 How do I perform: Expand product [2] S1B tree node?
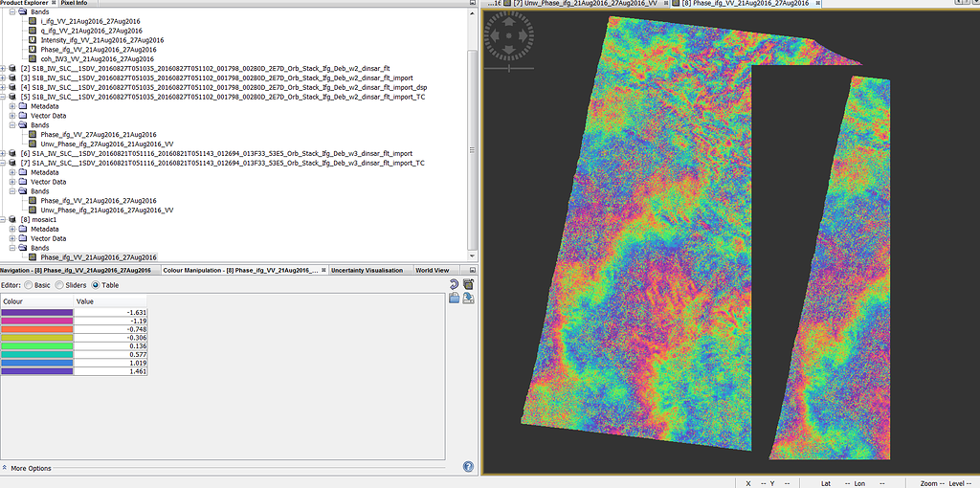[5, 68]
